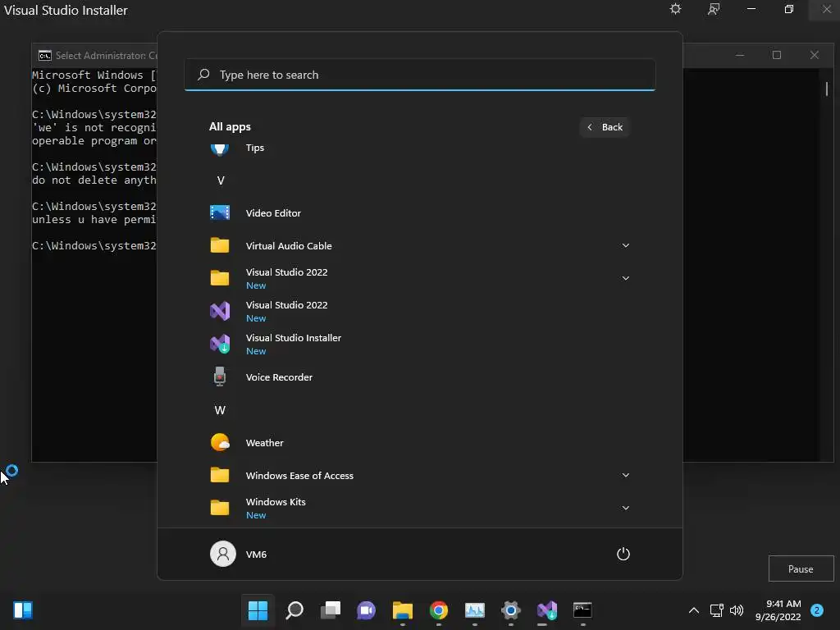Click the Visual Studio Installer feedback icon

pos(714,9)
